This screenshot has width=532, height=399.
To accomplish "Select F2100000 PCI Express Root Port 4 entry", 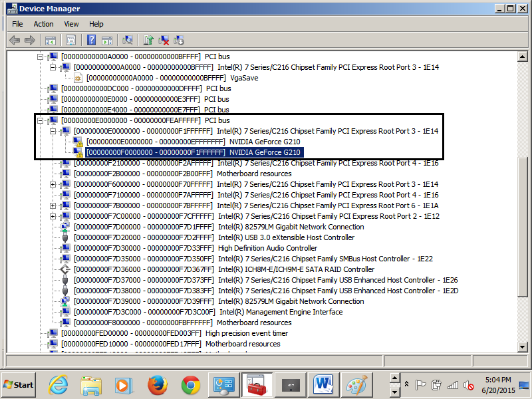I will point(256,163).
